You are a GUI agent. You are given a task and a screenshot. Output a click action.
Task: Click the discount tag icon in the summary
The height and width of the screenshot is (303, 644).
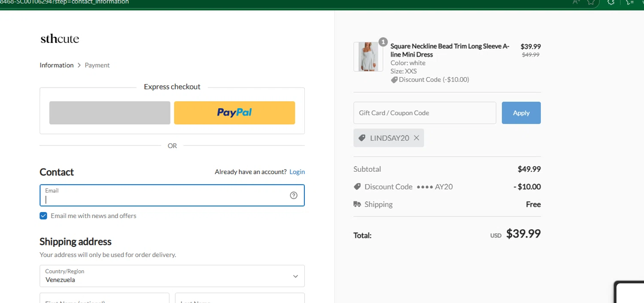pyautogui.click(x=357, y=187)
